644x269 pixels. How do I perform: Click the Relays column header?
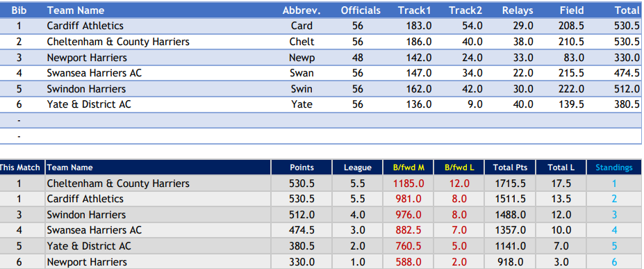[518, 10]
